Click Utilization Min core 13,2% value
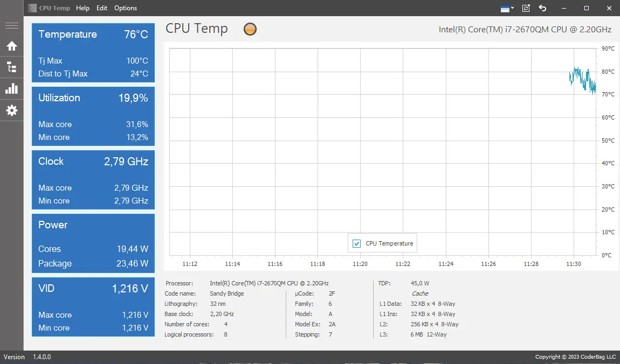 point(137,137)
